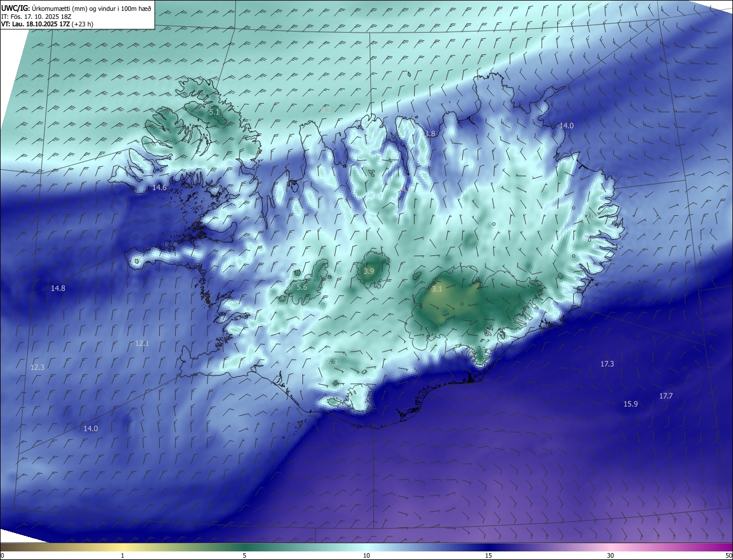Click the 15.9 value label

pos(630,404)
